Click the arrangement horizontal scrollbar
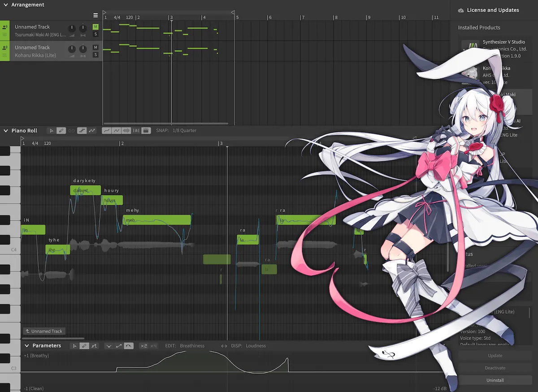The height and width of the screenshot is (392, 538). (x=165, y=124)
